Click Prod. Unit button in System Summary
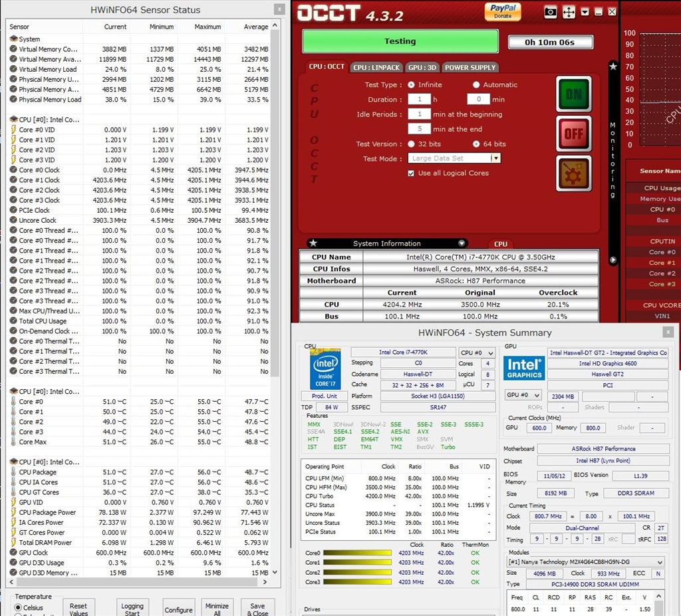The image size is (681, 616). [x=324, y=396]
